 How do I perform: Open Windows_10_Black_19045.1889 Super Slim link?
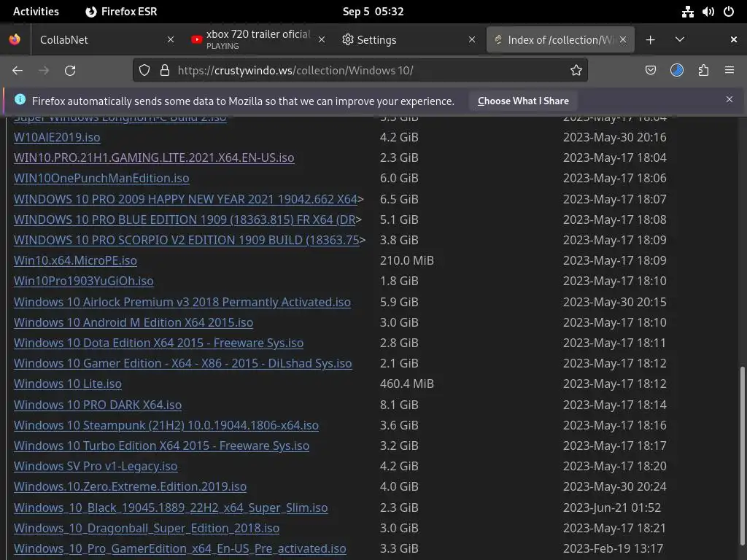click(x=171, y=507)
